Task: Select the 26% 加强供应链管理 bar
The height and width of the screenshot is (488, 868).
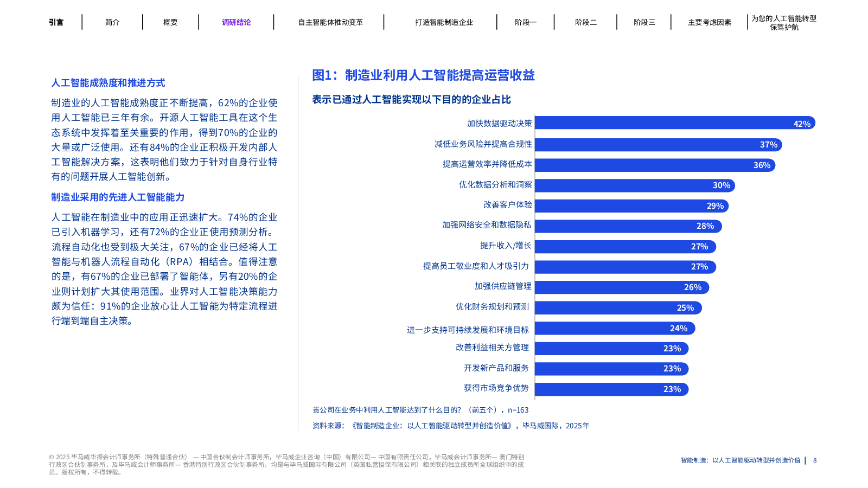Action: point(621,287)
